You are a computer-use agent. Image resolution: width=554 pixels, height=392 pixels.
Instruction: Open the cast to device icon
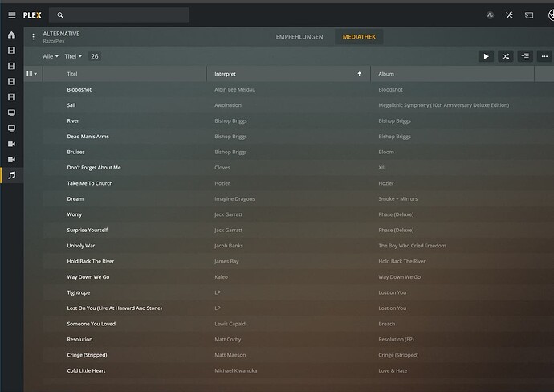click(x=529, y=15)
